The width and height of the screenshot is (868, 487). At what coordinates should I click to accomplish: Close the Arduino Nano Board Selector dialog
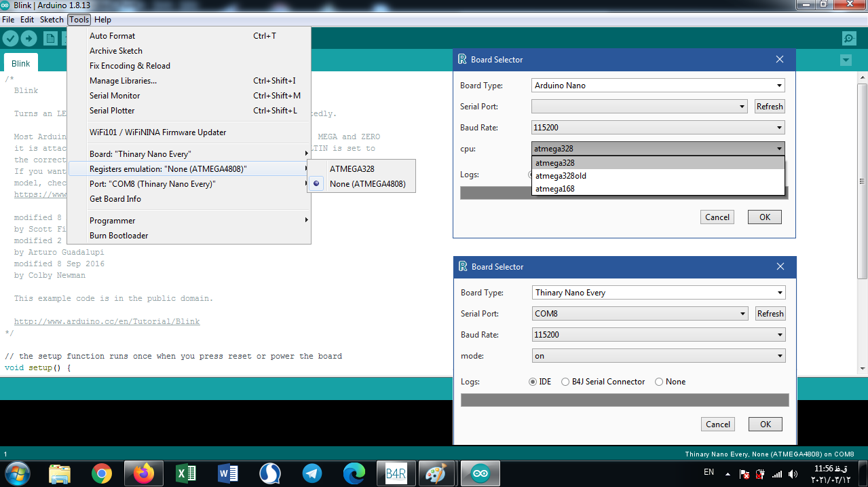(780, 59)
